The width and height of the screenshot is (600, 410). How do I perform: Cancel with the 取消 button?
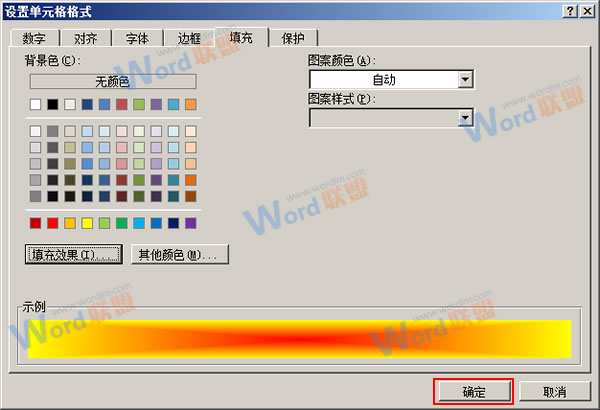point(554,391)
